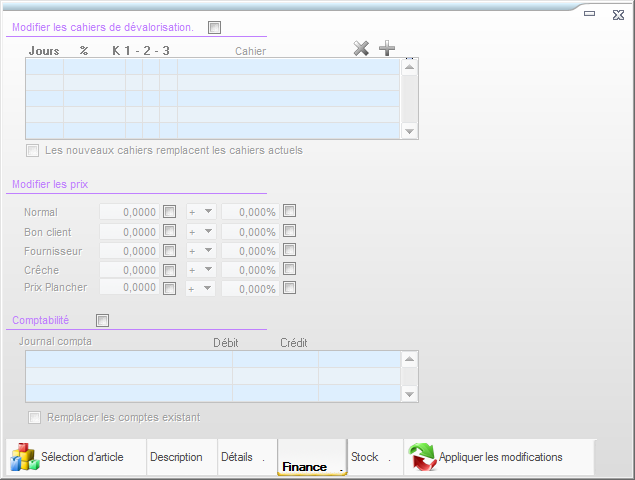Screen dimensions: 635x480
Task: Switch to the Description tab
Action: point(176,457)
